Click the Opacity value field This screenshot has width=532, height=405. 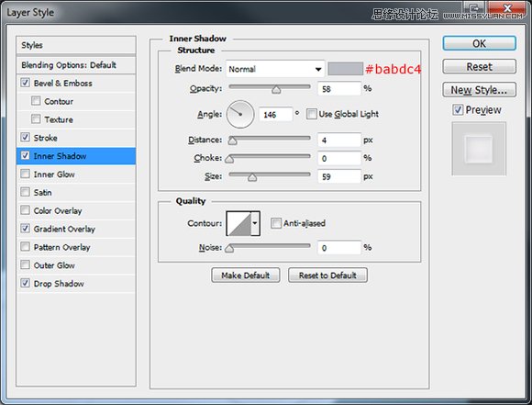pyautogui.click(x=339, y=89)
